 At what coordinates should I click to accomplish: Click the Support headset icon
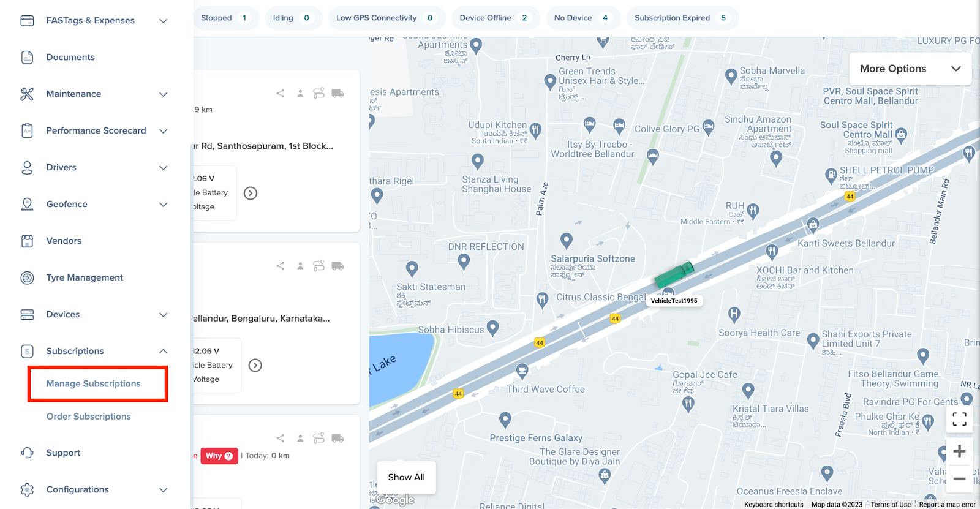27,453
